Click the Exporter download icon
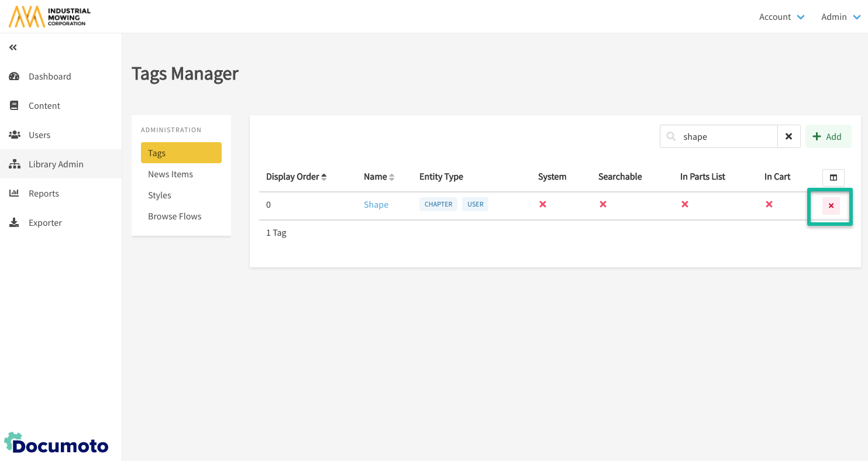 point(15,223)
